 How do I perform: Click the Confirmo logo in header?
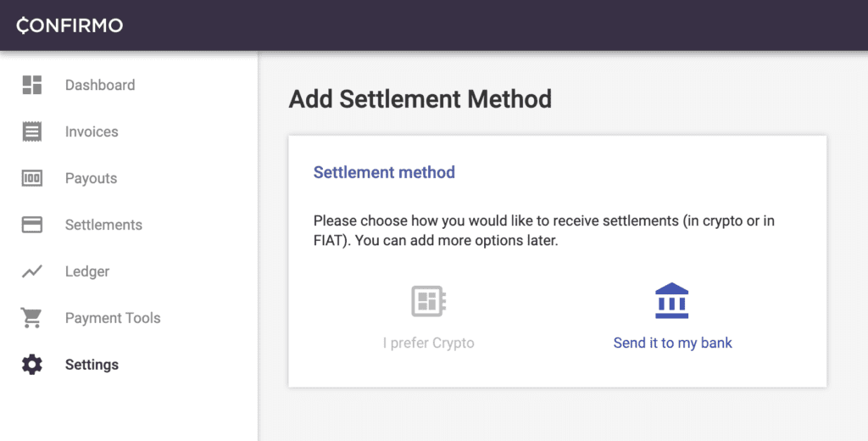70,25
